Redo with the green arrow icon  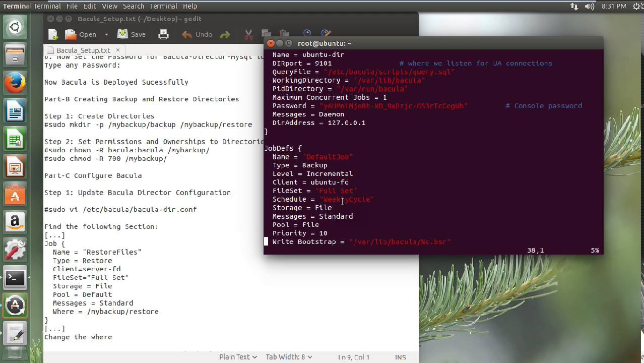coord(225,34)
